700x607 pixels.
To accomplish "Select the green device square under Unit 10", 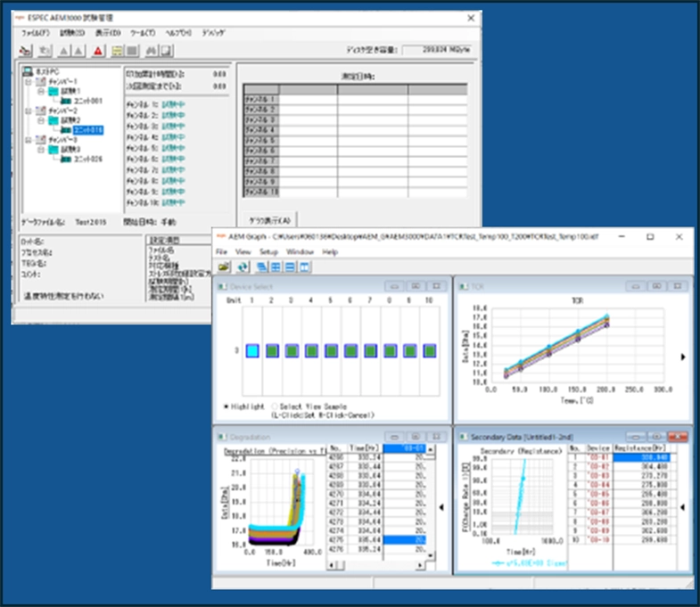I will coord(429,351).
